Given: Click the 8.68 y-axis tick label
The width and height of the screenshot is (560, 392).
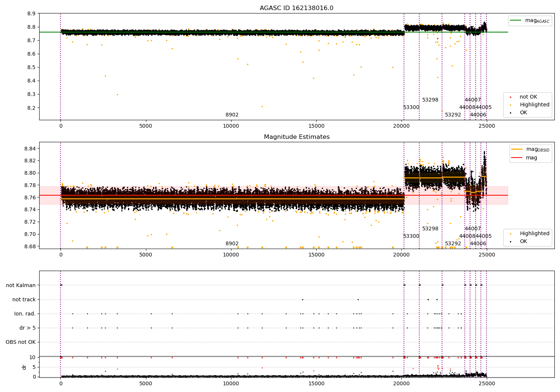Looking at the screenshot, I should click(x=30, y=246).
